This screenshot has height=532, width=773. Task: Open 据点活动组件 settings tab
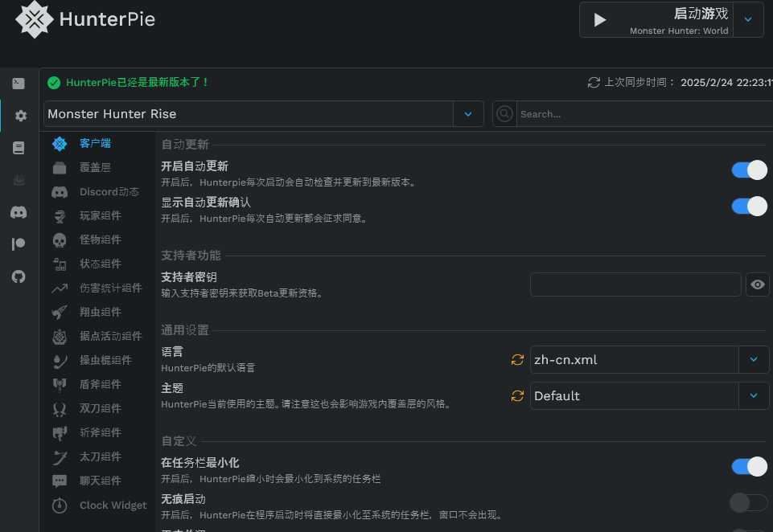97,337
